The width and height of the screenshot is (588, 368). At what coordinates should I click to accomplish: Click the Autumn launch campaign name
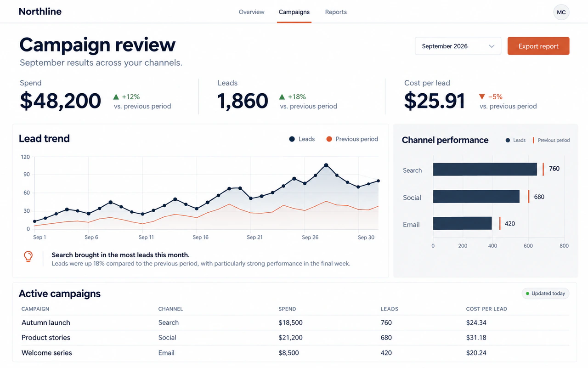[x=46, y=323]
